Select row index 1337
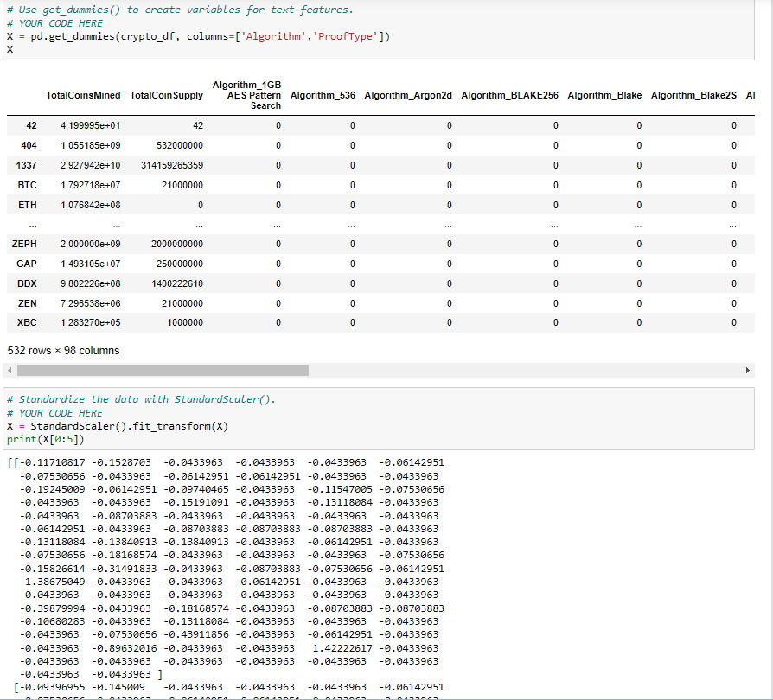 27,165
